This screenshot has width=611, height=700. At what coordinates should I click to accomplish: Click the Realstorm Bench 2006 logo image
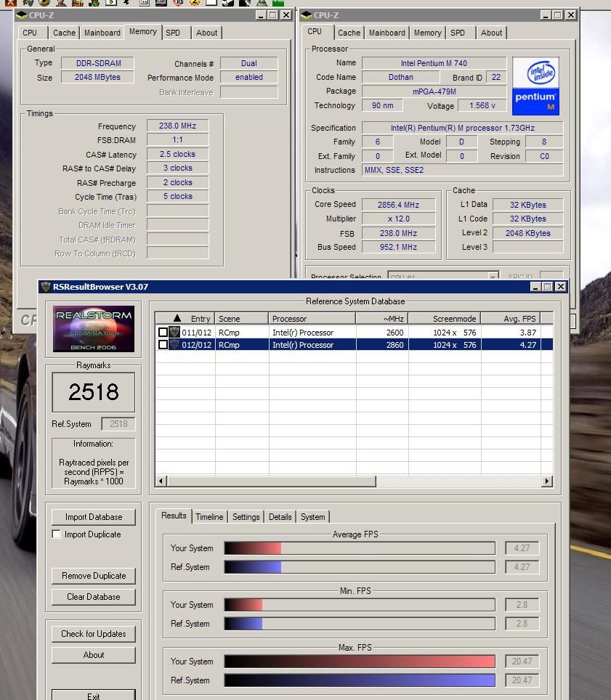pos(94,329)
